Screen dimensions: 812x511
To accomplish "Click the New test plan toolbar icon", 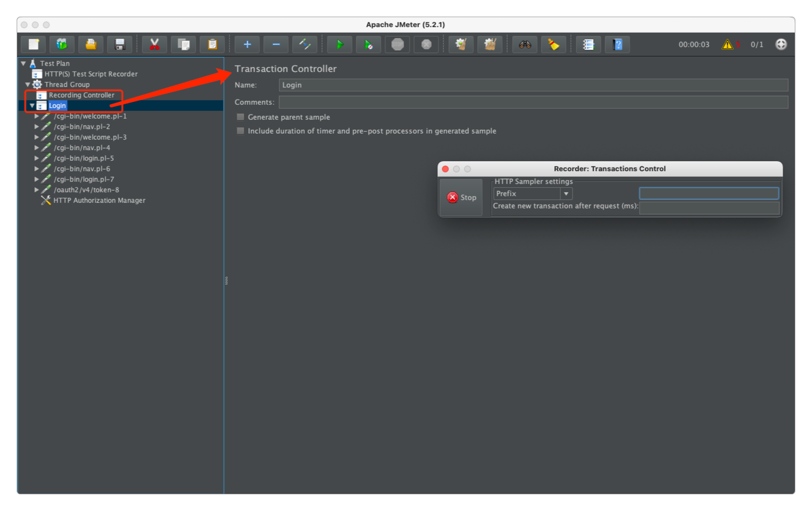I will 34,44.
